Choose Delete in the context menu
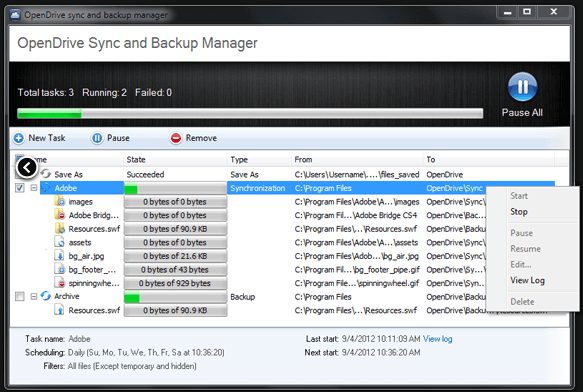The height and width of the screenshot is (392, 583). pos(522,302)
